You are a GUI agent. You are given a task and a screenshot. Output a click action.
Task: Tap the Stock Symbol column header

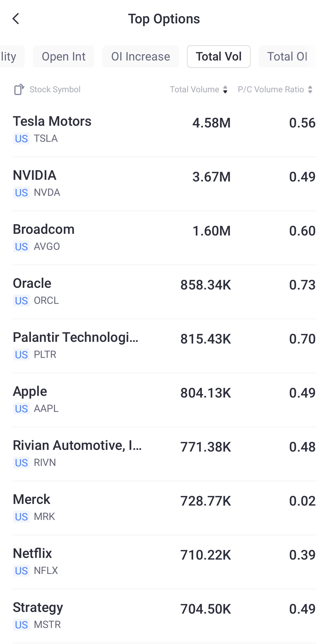pos(55,89)
